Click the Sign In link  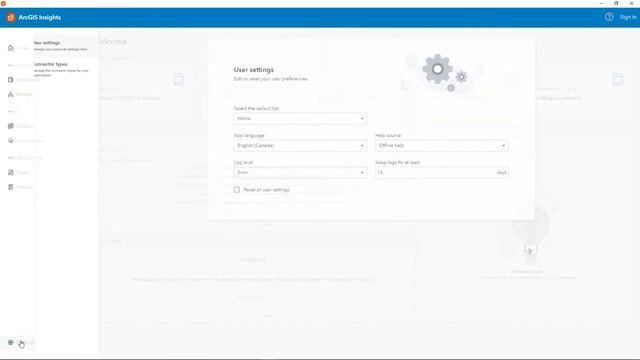pos(628,17)
